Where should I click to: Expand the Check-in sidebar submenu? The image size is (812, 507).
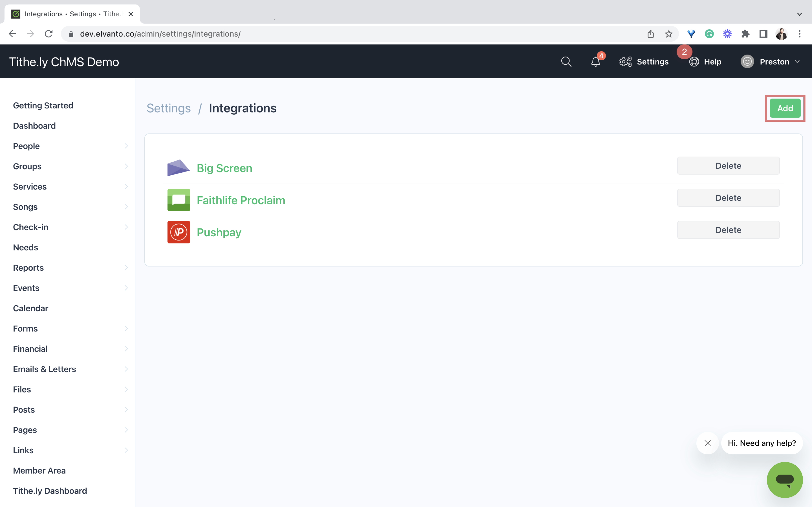click(x=126, y=227)
